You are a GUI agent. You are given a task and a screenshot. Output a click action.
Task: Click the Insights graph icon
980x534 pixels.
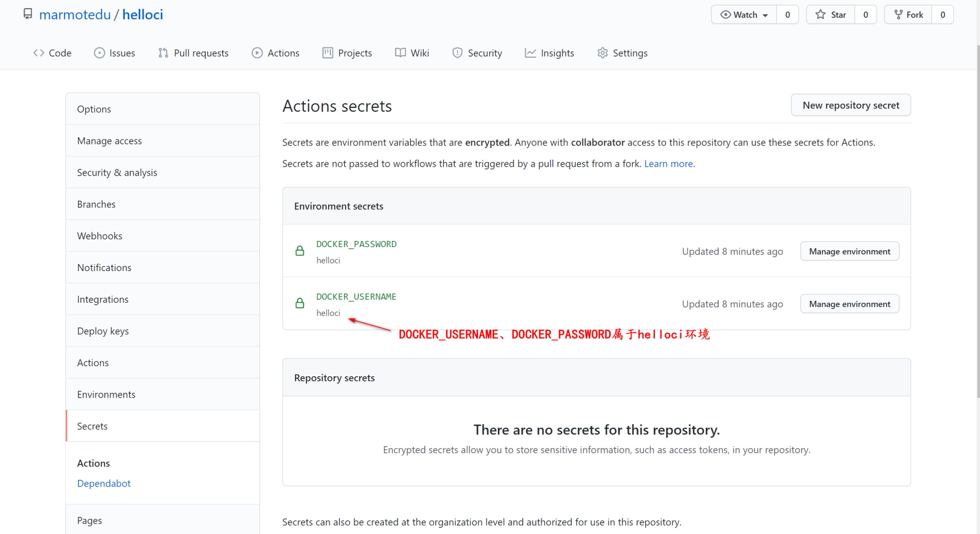[x=531, y=53]
